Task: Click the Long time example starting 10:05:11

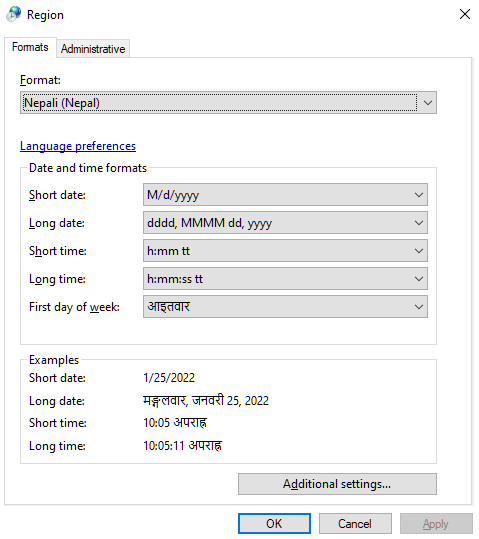Action: coord(183,446)
